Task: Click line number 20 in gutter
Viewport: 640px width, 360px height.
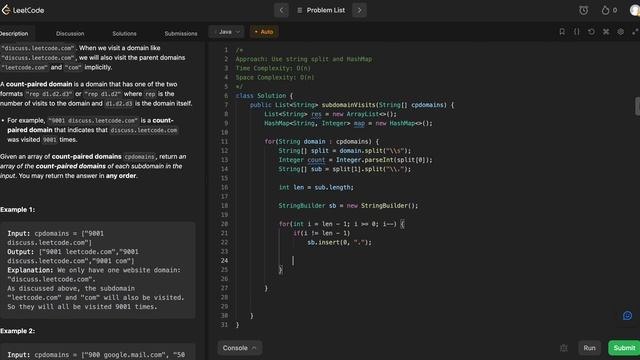Action: point(224,224)
